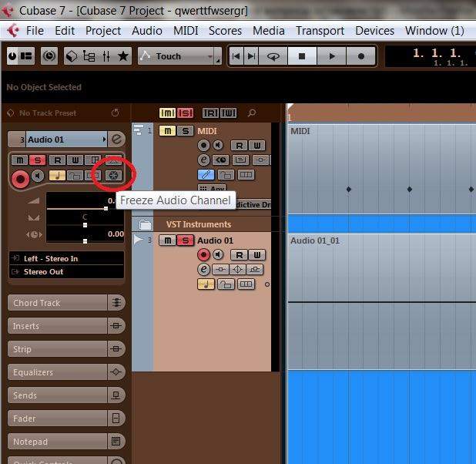The width and height of the screenshot is (476, 464).
Task: Open the Touch automation mode dropdown
Action: (x=179, y=56)
